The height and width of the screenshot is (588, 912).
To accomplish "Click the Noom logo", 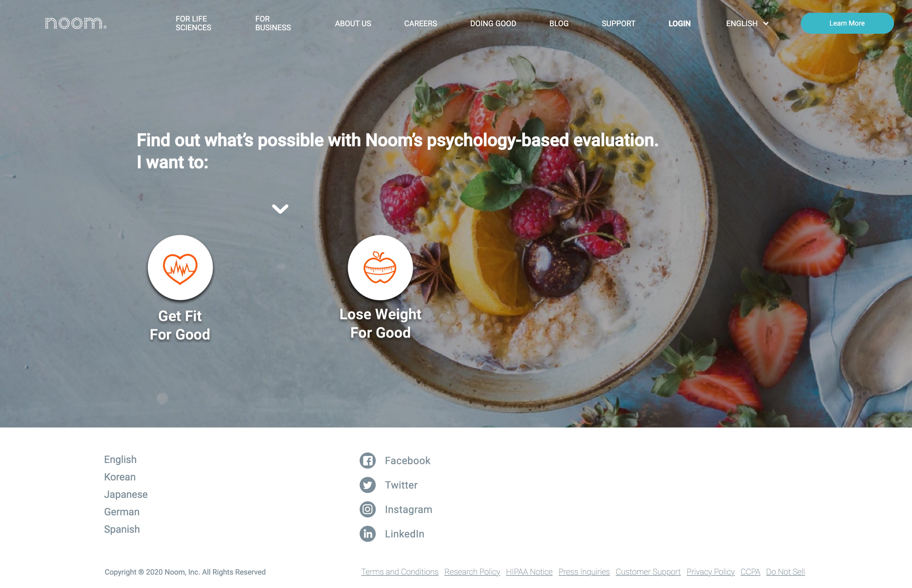I will (75, 23).
